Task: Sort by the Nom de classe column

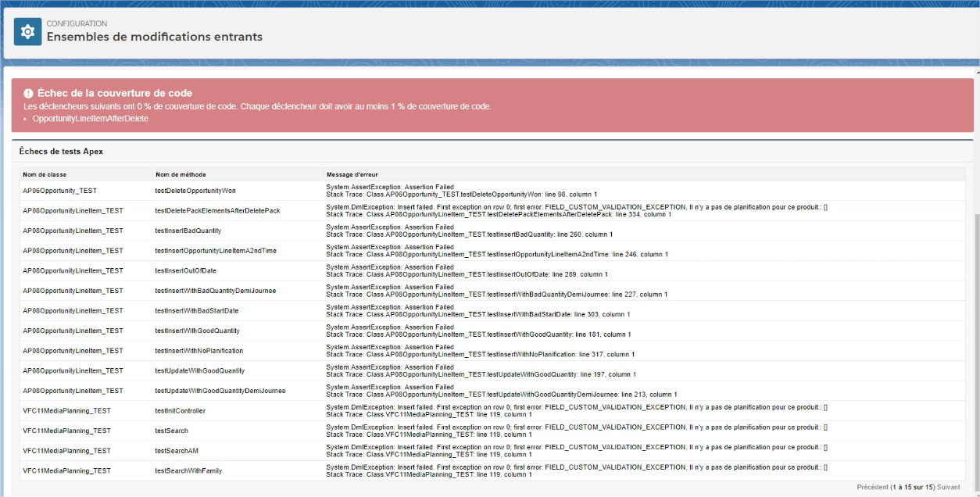Action: coord(45,174)
